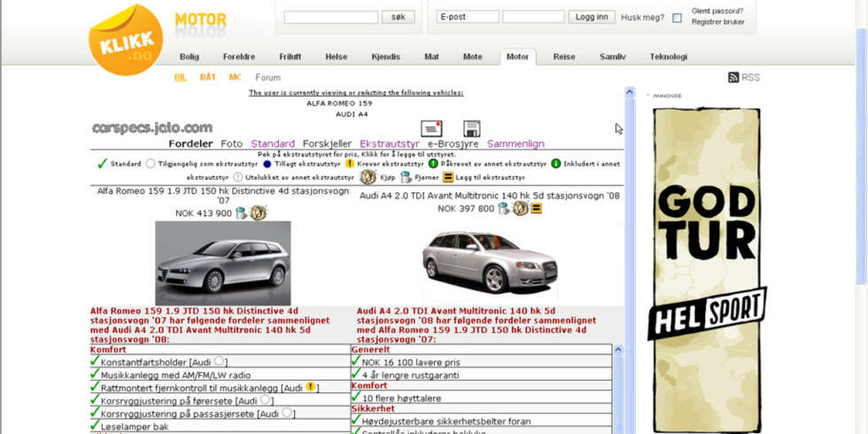Image resolution: width=868 pixels, height=434 pixels.
Task: Click the Alfa Romeo 159 car photo
Action: pyautogui.click(x=222, y=263)
